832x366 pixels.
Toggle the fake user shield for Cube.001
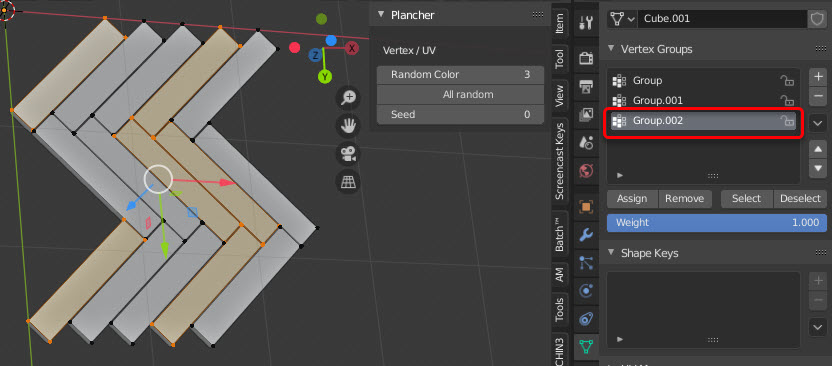[x=816, y=19]
